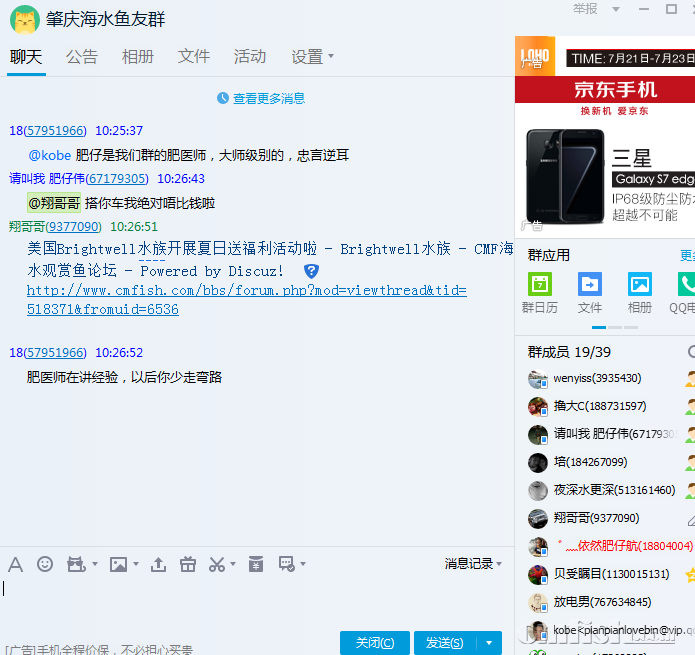This screenshot has height=655, width=695.
Task: Click the clock icon beside 查看更多消息
Action: tap(223, 98)
